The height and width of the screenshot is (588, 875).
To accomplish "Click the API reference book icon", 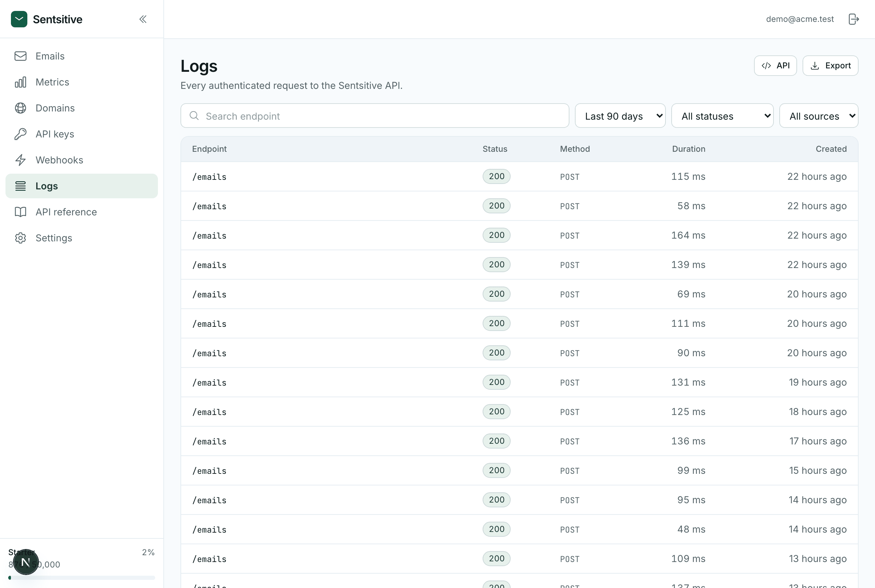I will pyautogui.click(x=21, y=212).
